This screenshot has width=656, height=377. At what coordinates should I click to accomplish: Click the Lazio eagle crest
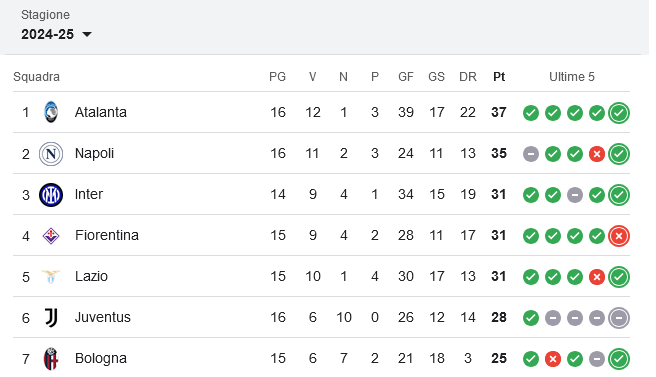51,277
